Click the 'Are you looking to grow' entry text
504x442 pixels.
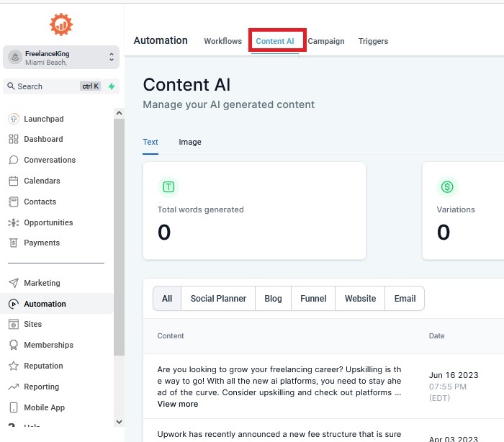pos(279,381)
